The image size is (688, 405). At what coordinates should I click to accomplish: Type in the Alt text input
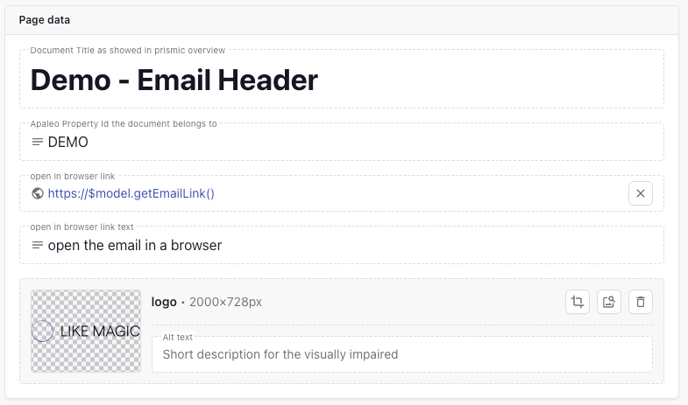point(400,354)
